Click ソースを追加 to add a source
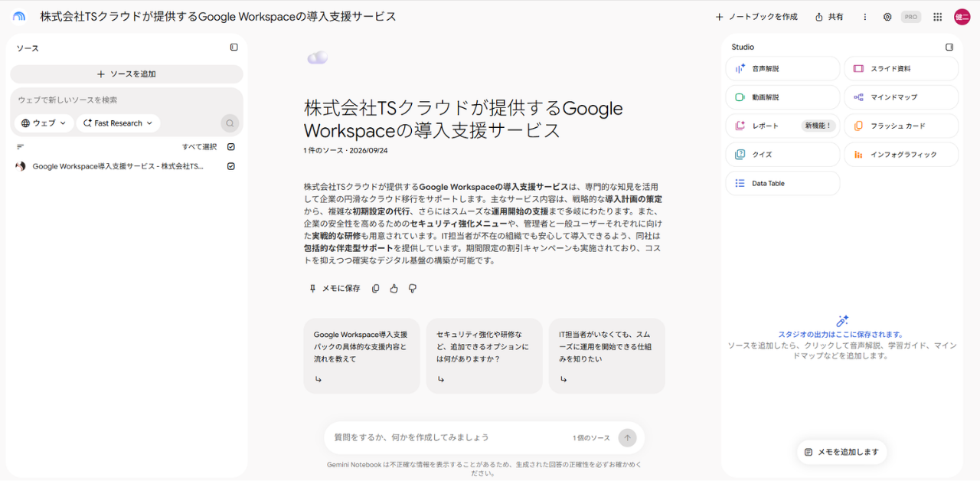980x481 pixels. (x=127, y=74)
